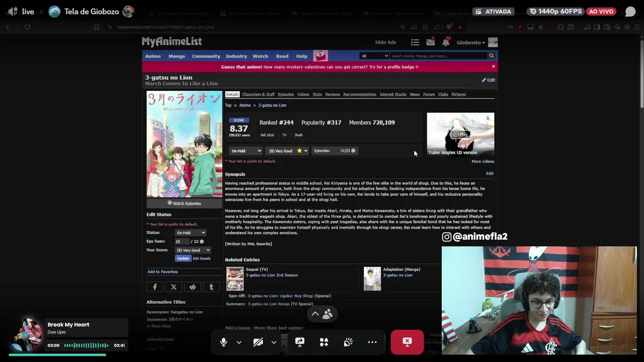Click More videos link

click(482, 161)
